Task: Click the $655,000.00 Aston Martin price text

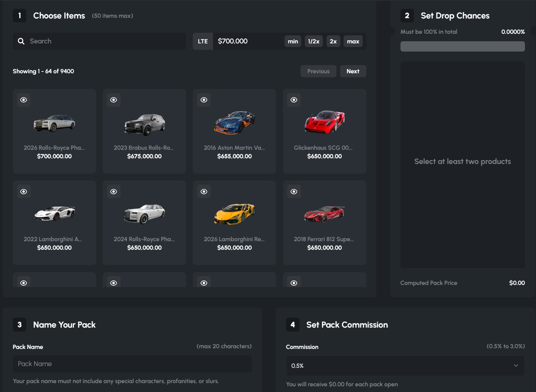Action: (x=235, y=156)
